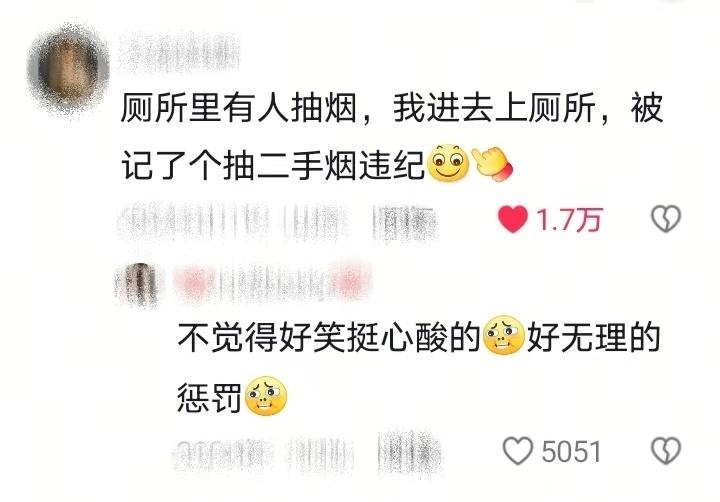Tap the smiling emoji in top comment
Viewport: 720px width, 502px height.
[448, 163]
